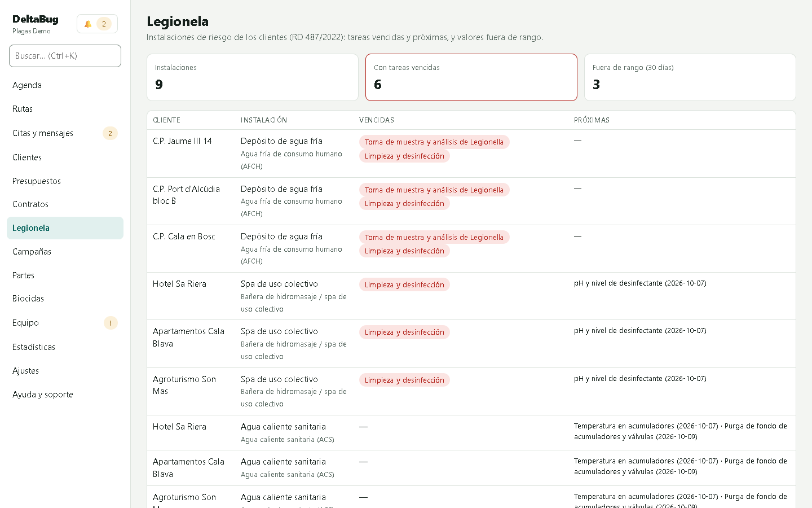812x508 pixels.
Task: Go to Rutas section
Action: click(x=65, y=109)
